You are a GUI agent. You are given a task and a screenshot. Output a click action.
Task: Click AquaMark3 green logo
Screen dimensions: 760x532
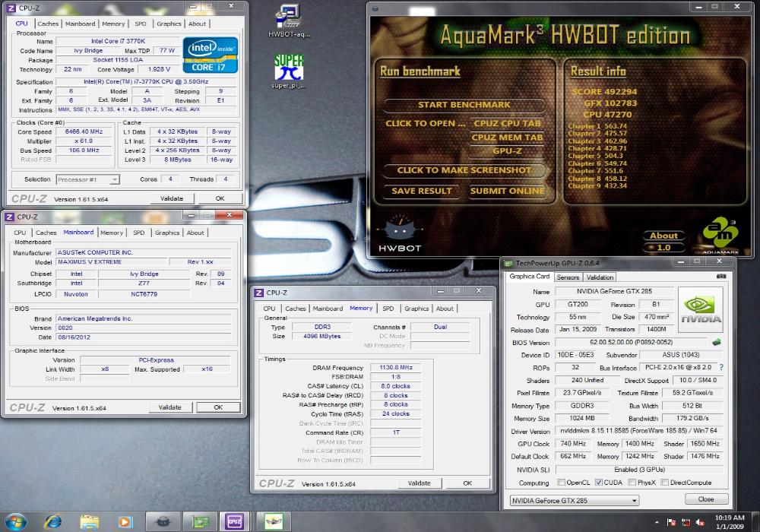pos(720,235)
